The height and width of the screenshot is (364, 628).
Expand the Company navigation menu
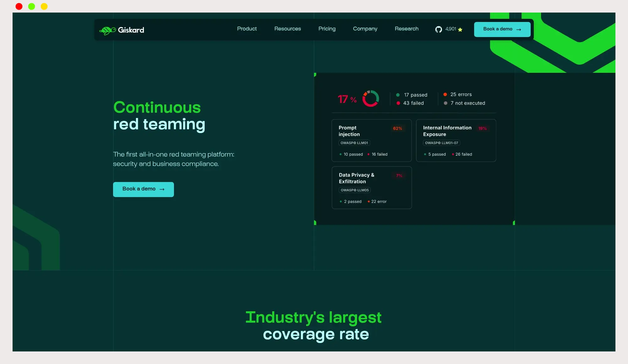coord(365,29)
